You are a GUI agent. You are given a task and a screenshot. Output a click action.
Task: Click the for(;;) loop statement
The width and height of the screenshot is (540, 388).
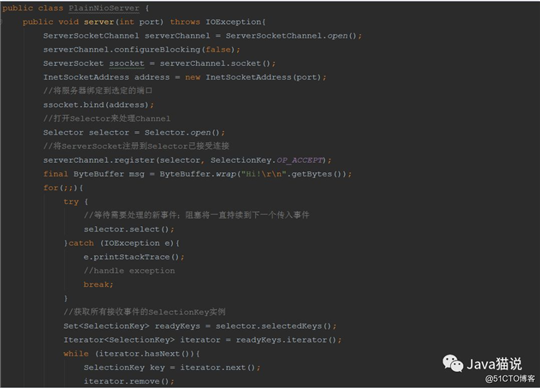(63, 188)
